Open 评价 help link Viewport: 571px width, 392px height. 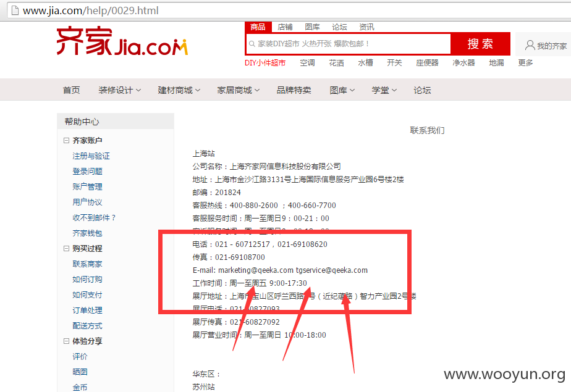(80, 357)
